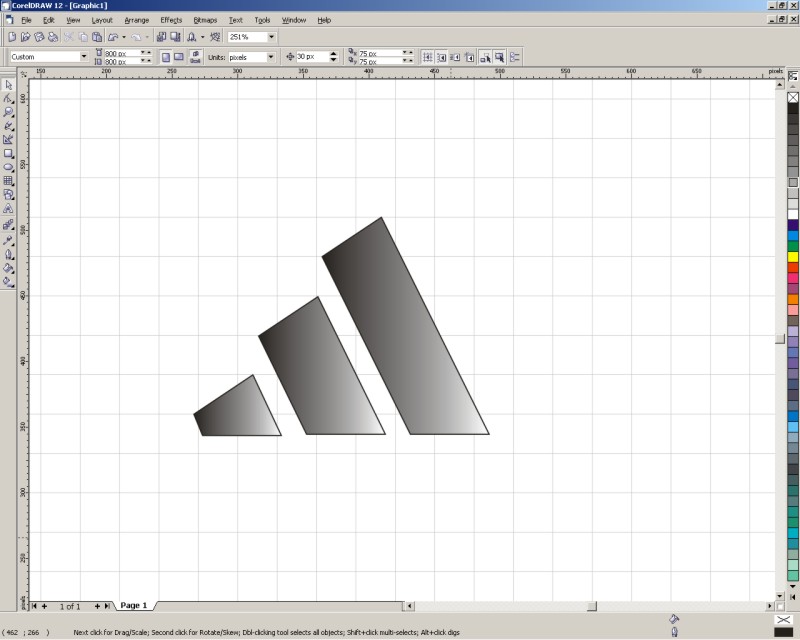Toggle set default or current page size
The width and height of the screenshot is (800, 640).
click(x=195, y=57)
